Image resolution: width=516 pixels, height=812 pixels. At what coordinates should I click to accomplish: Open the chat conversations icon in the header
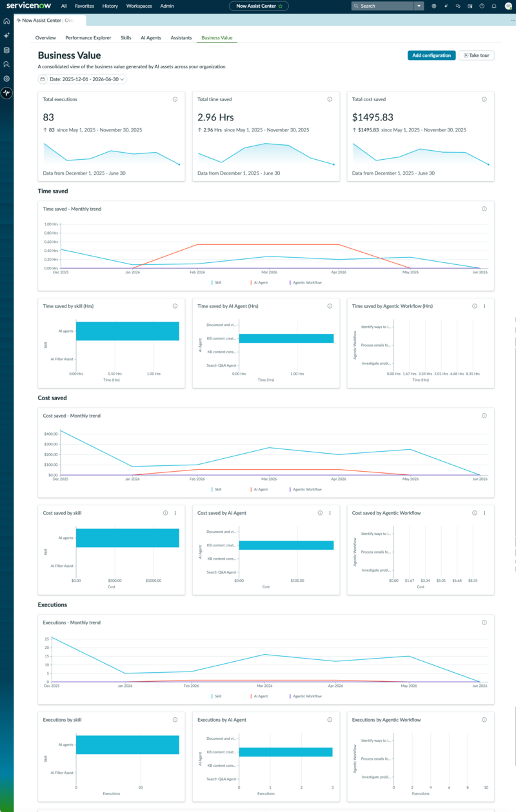[x=458, y=6]
